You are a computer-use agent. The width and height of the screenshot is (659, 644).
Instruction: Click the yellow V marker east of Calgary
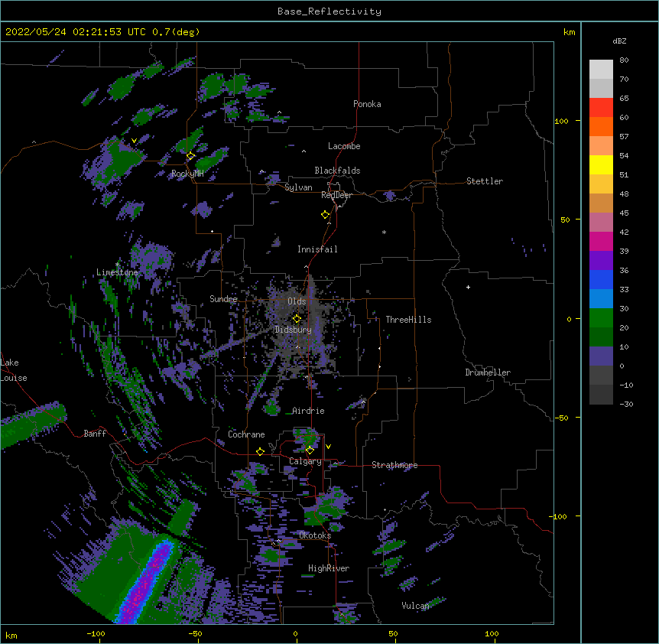328,447
